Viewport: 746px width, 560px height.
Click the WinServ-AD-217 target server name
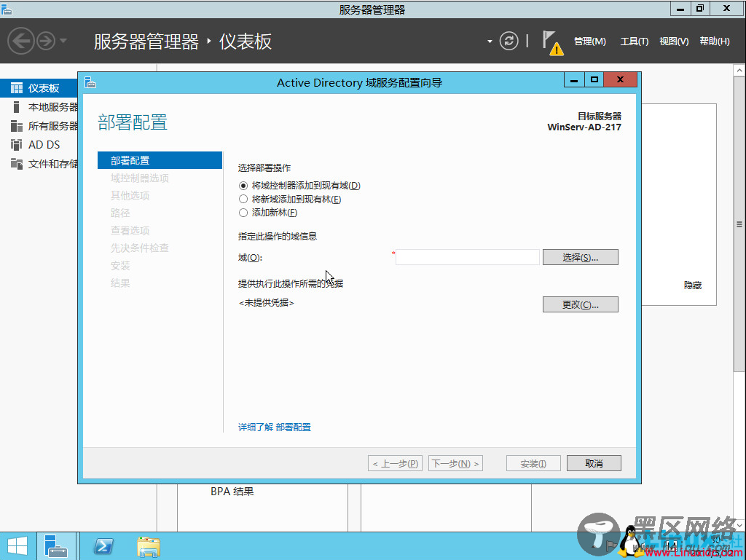(x=584, y=127)
